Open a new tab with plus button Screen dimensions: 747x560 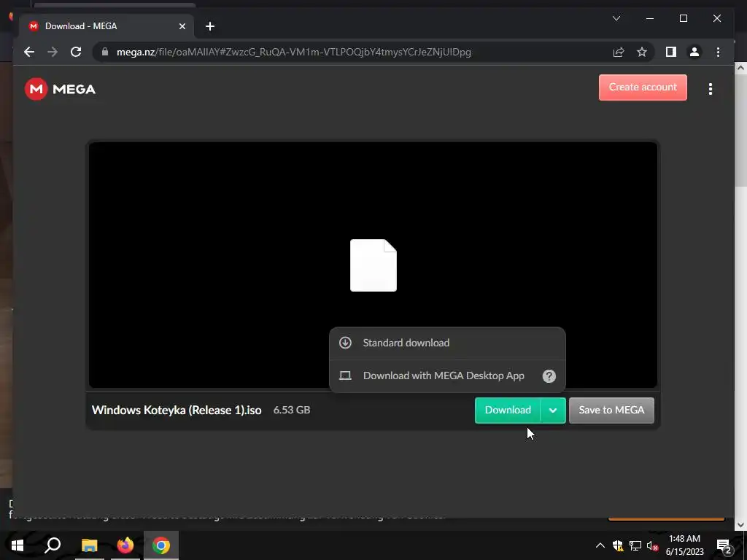click(x=210, y=26)
